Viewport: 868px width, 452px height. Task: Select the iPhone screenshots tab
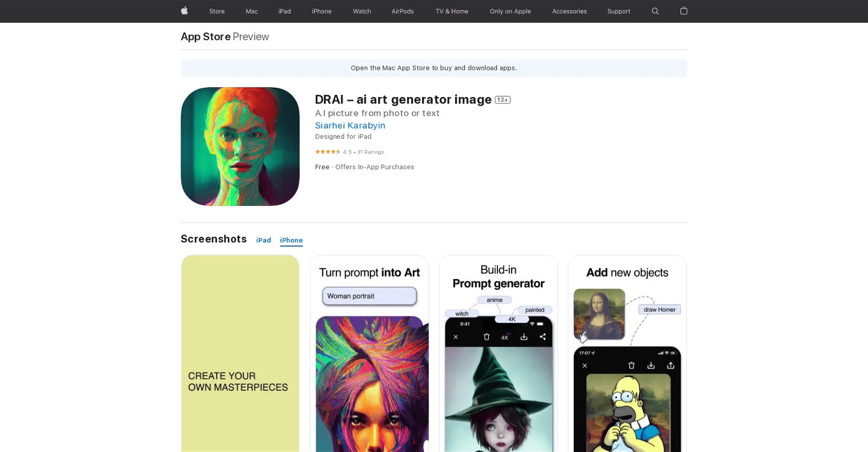click(x=291, y=240)
